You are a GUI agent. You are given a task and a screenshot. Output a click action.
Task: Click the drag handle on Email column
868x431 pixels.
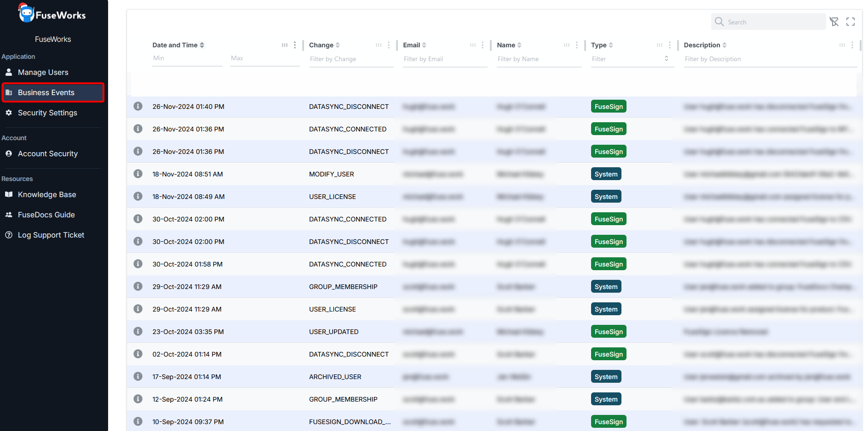pos(472,45)
